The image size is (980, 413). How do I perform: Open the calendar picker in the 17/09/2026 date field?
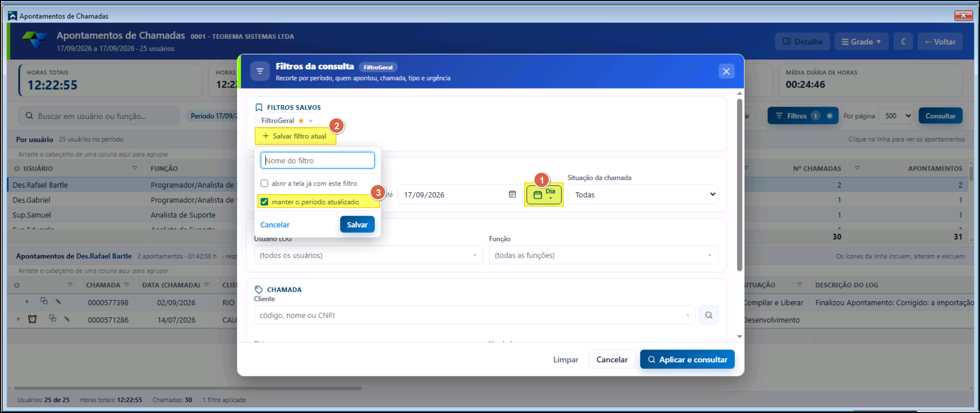[x=512, y=194]
